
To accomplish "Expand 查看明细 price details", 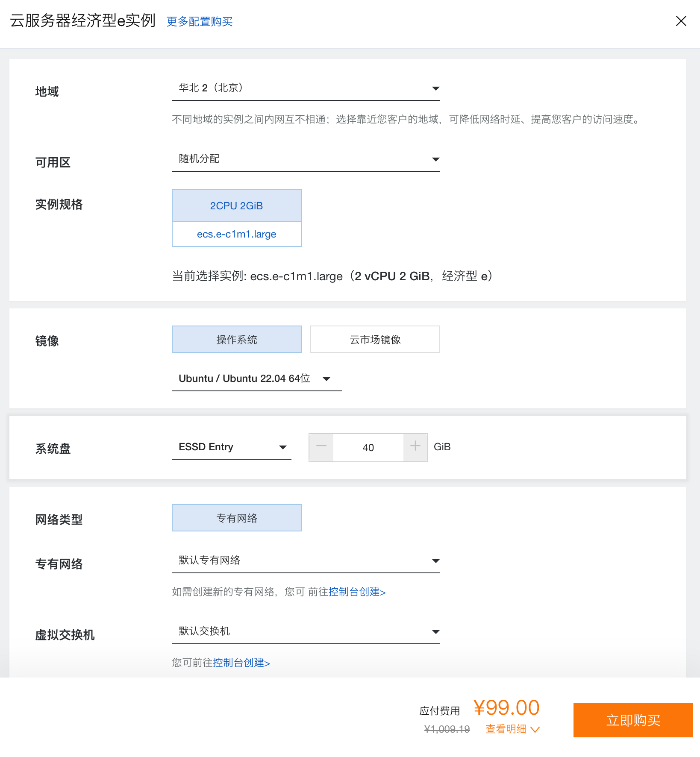I will [513, 729].
